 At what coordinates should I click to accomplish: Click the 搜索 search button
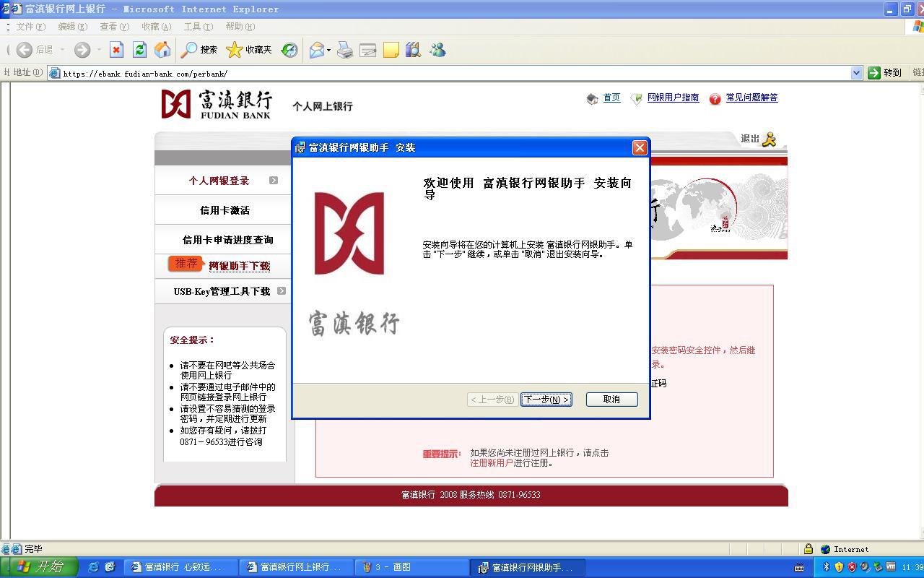pos(199,50)
